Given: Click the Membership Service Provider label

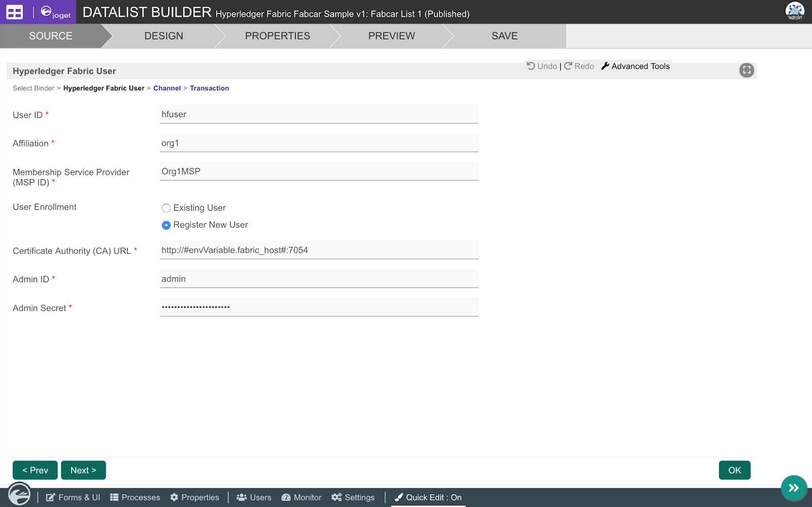Looking at the screenshot, I should [71, 177].
